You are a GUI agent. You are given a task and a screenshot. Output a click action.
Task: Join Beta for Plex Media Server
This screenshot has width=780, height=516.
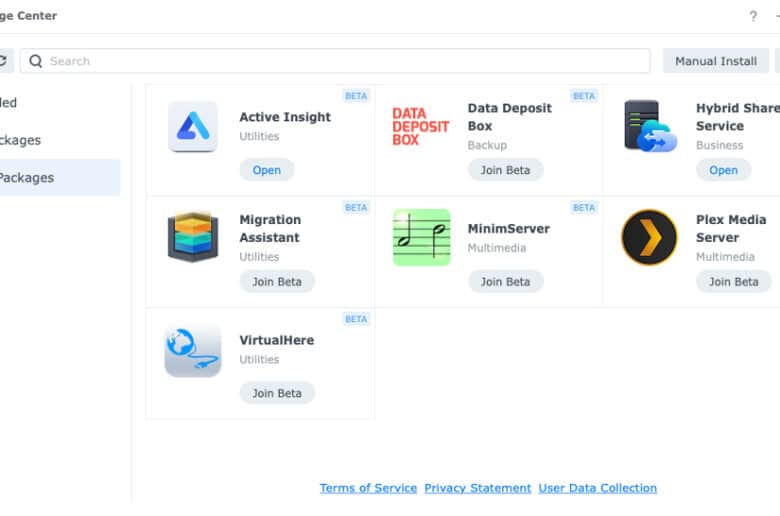tap(734, 282)
